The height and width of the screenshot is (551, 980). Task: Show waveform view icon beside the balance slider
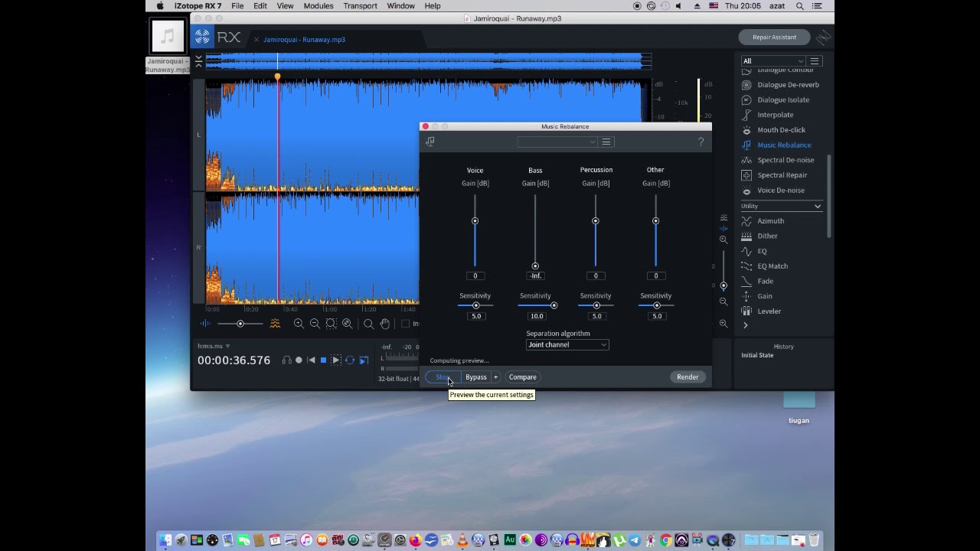[205, 324]
